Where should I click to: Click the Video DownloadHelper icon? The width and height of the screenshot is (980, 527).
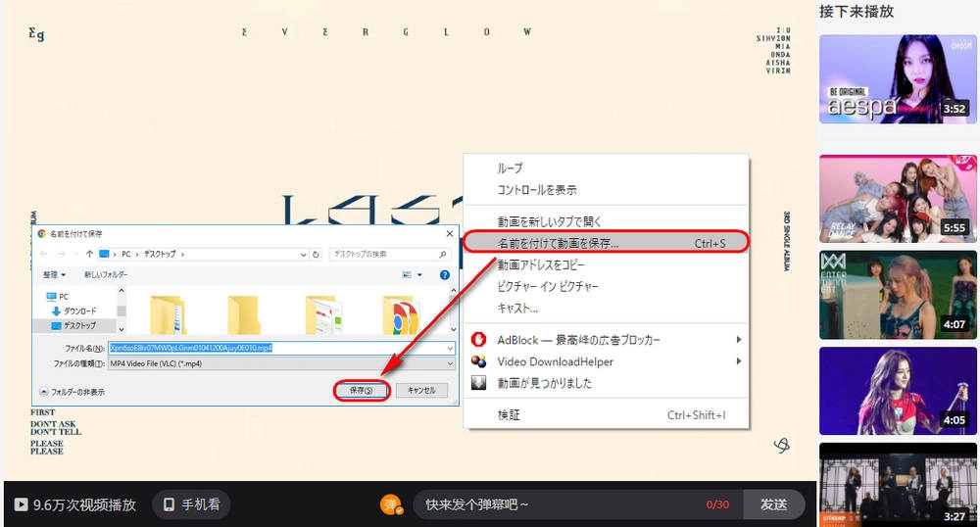(479, 361)
